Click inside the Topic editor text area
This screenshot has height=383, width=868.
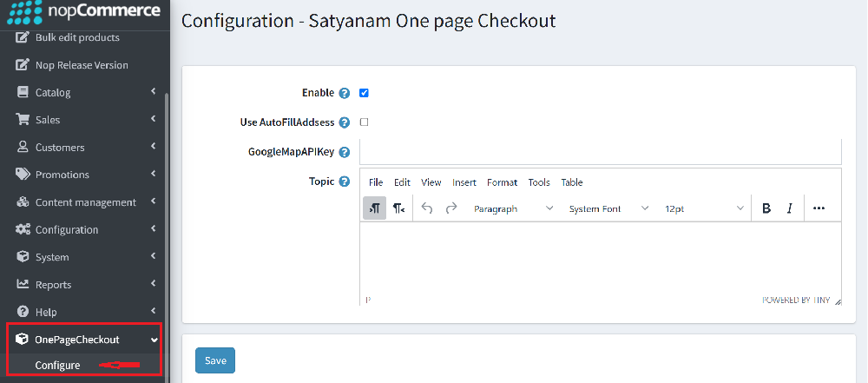601,258
